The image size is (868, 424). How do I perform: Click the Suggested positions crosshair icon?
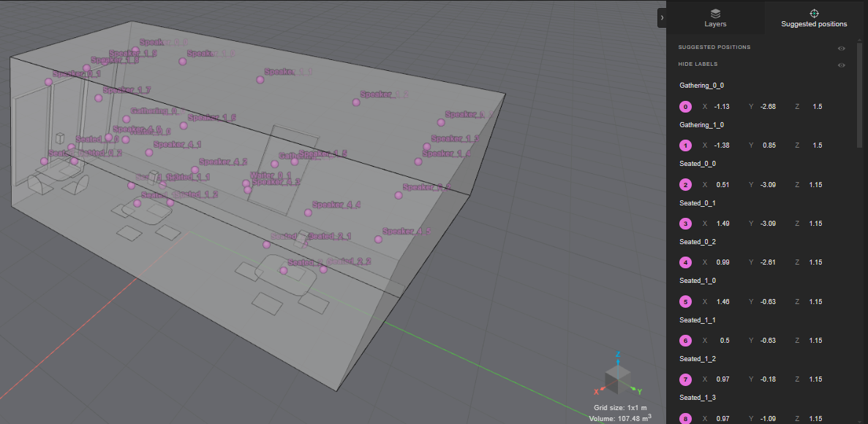(814, 13)
